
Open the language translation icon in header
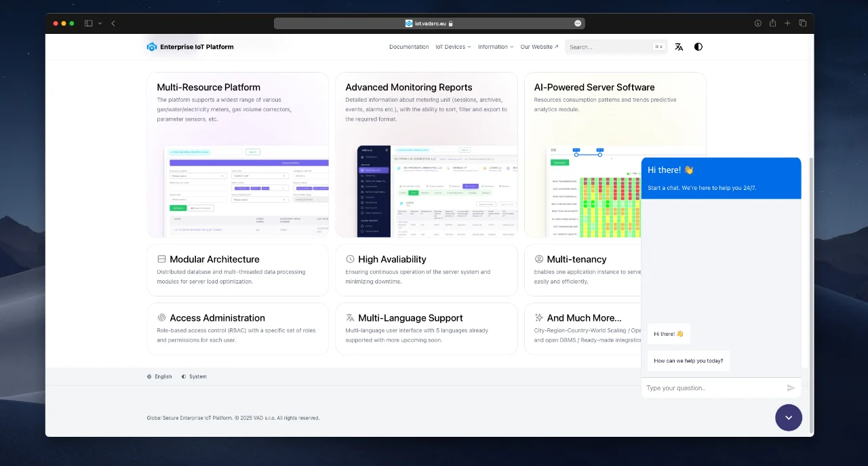tap(679, 47)
